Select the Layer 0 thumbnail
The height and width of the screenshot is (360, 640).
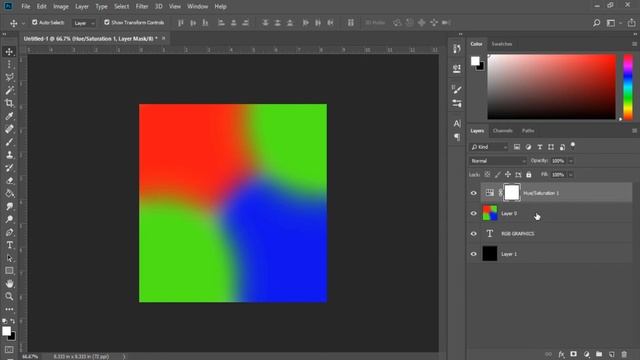(490, 213)
